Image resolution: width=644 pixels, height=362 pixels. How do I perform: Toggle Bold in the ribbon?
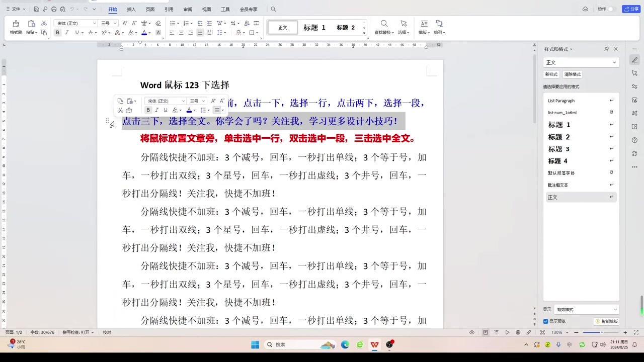point(57,33)
